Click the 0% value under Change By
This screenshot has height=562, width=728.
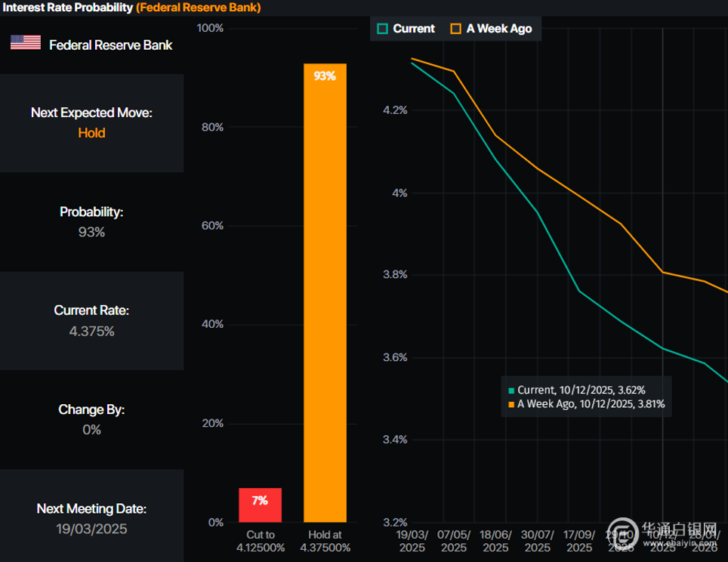coord(91,430)
